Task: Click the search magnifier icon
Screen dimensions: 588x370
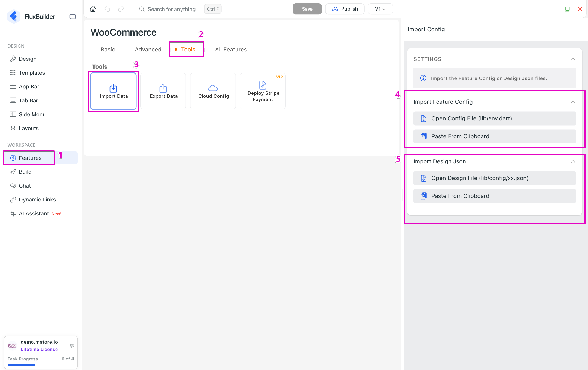Action: [x=142, y=9]
